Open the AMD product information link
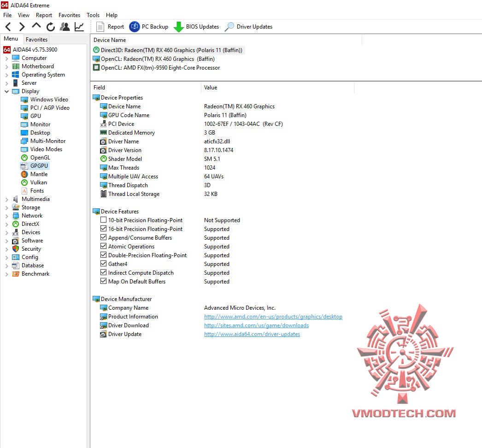Viewport: 482px width, 448px height. (273, 316)
